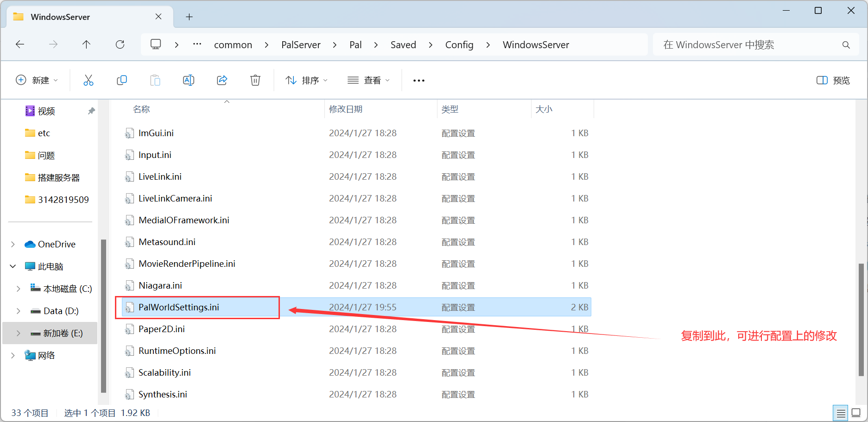Switch to large icons view in status bar
Screen dimensions: 868x422
click(856, 413)
